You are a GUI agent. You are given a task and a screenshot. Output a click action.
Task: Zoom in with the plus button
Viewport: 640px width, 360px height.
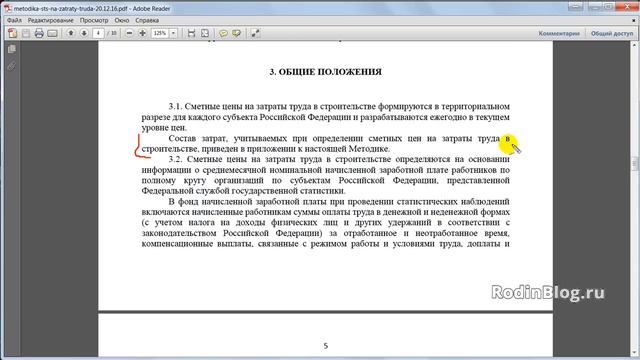click(x=142, y=33)
